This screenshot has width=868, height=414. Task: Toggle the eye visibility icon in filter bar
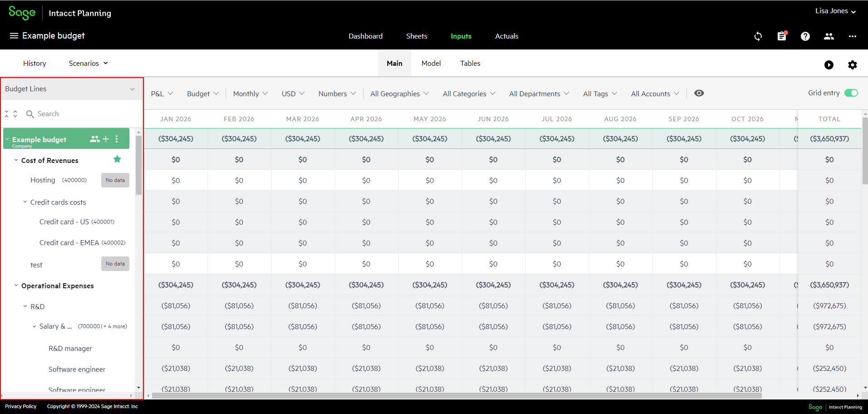click(699, 93)
